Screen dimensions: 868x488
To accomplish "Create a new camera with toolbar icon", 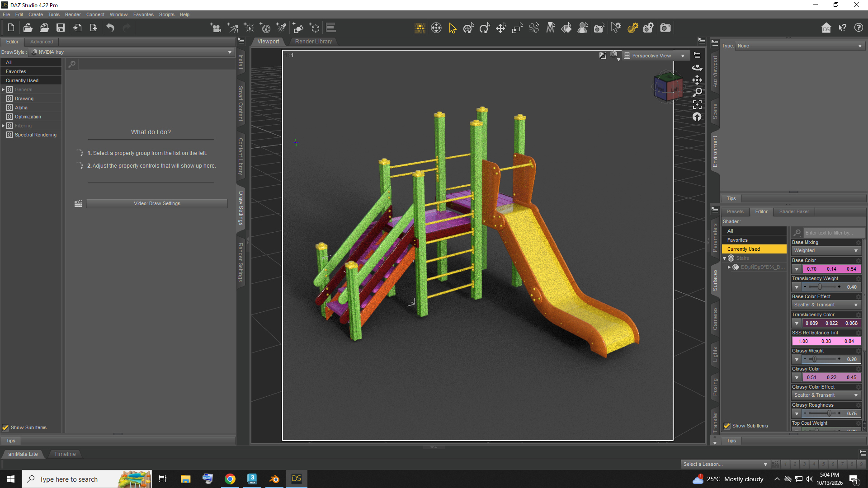I will coord(216,28).
